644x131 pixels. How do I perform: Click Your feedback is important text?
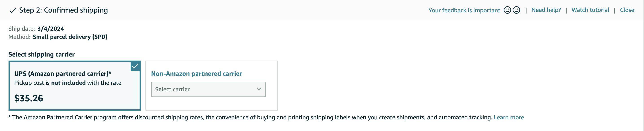click(464, 10)
